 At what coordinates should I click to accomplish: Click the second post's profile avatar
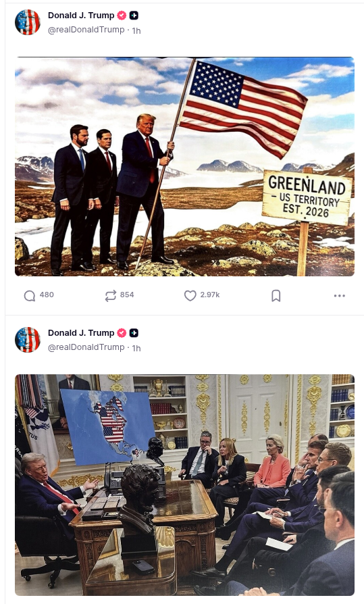[27, 339]
